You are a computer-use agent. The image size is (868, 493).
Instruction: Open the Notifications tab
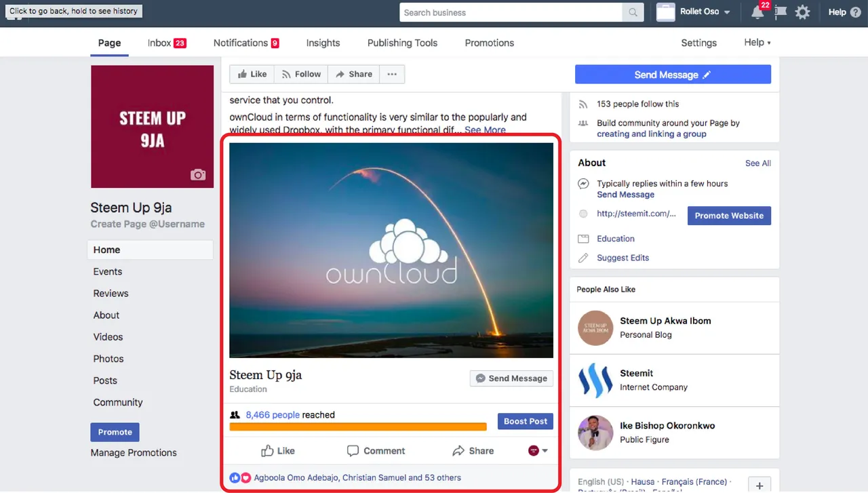pos(246,43)
